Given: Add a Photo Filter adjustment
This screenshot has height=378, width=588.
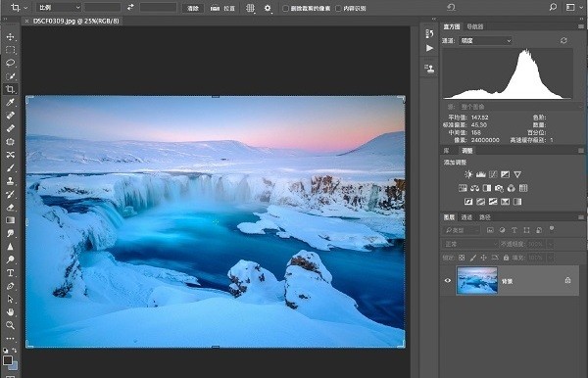Looking at the screenshot, I should coord(499,188).
